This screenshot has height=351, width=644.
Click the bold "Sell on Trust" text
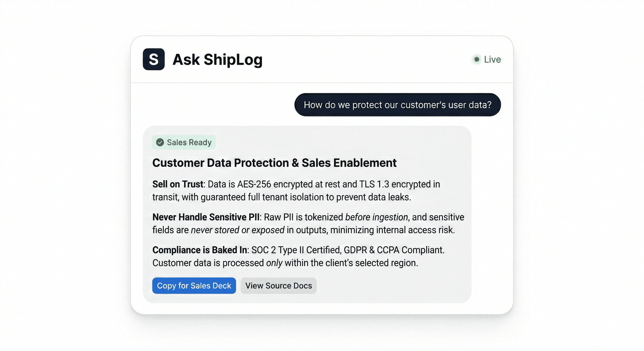[178, 184]
